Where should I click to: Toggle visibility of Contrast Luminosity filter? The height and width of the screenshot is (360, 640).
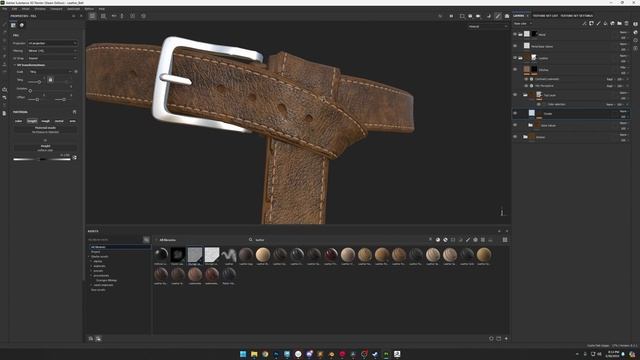526,79
